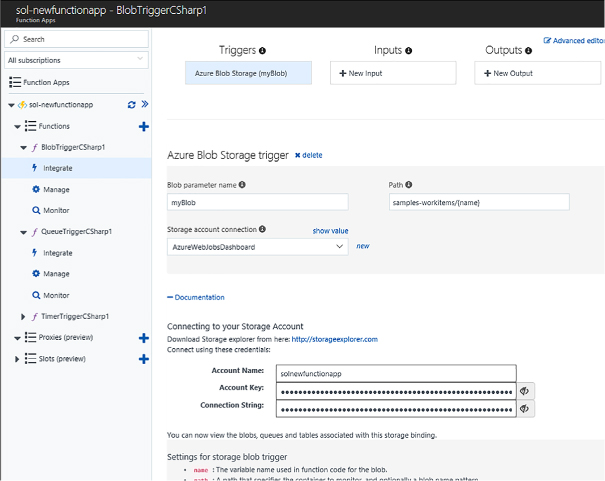Click the 'Settings for storage blob trigger' heading
Screen dimensions: 605x481
(x=227, y=457)
